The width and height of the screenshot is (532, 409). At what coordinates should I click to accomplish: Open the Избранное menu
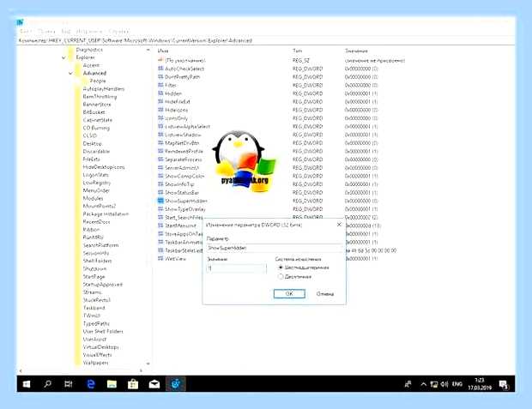[x=89, y=32]
